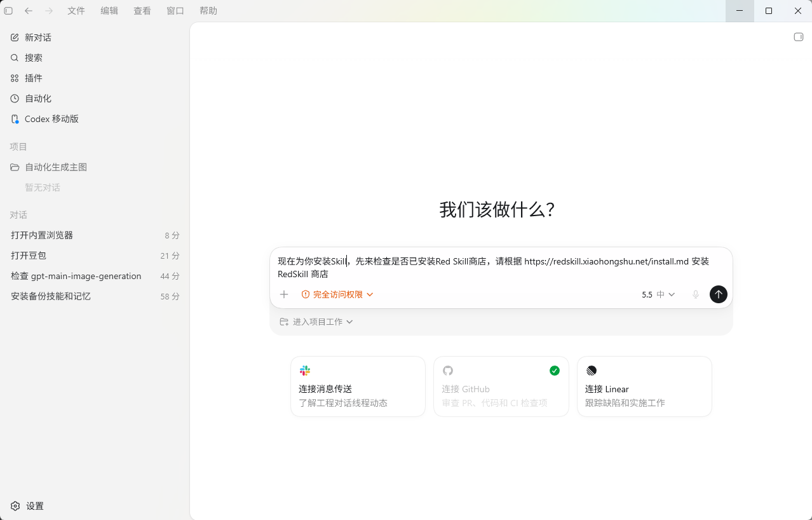Click the magnifier search icon

tap(15, 58)
